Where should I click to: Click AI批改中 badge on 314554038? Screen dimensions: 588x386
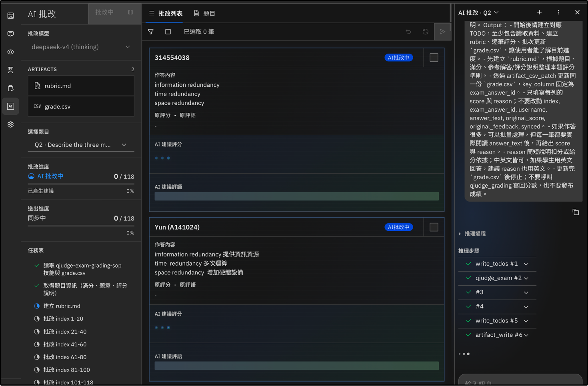pyautogui.click(x=399, y=58)
